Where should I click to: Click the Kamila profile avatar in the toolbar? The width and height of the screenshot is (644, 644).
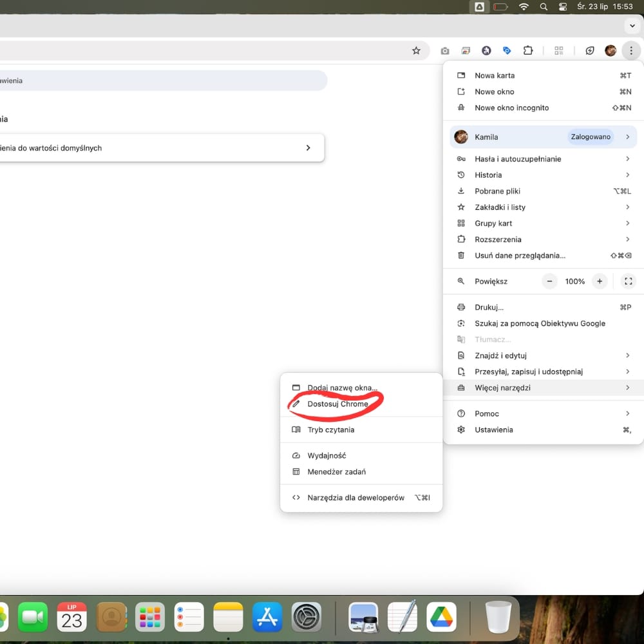[611, 51]
